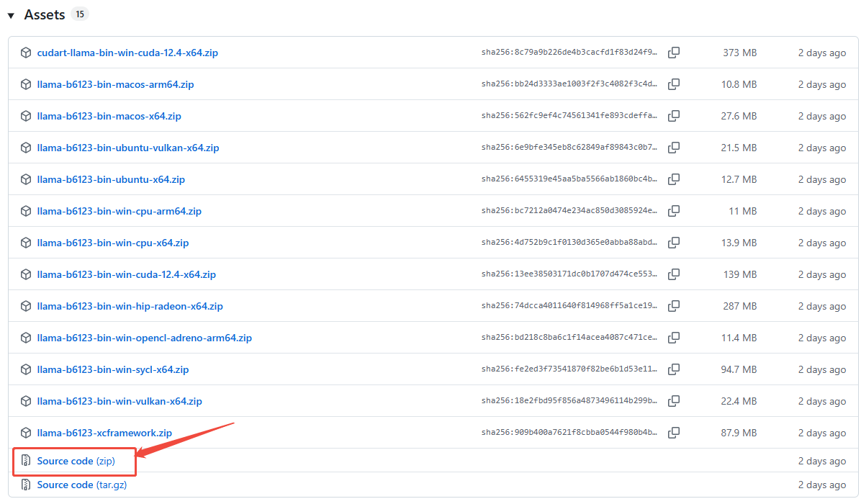Download llama-b6123-bin-win-sycl-x64.zip
The height and width of the screenshot is (504, 861).
coord(112,369)
